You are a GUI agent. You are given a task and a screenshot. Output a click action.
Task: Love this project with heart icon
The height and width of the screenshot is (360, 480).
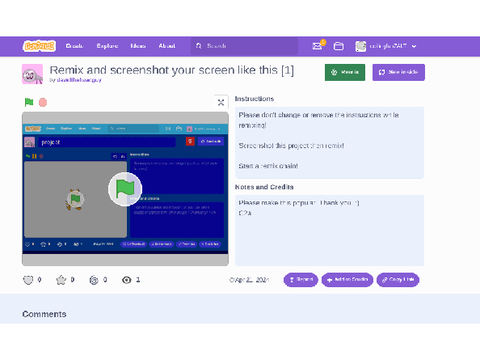click(28, 280)
